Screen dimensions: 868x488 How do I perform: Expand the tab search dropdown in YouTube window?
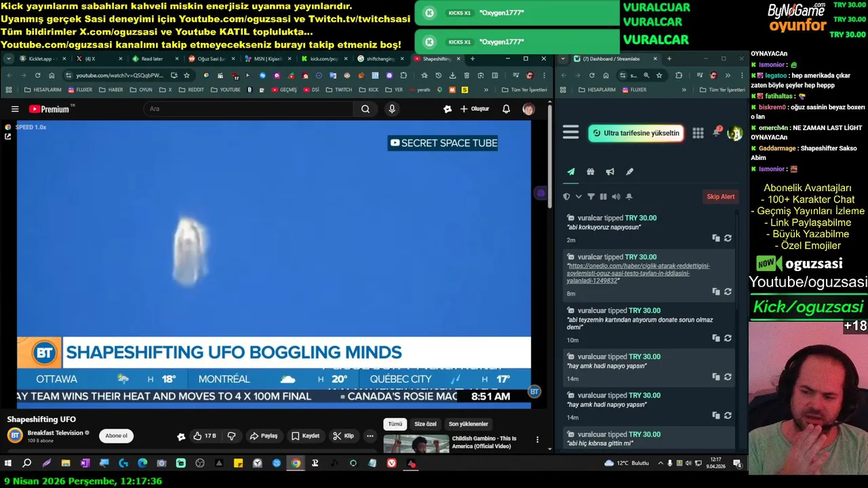[8, 59]
